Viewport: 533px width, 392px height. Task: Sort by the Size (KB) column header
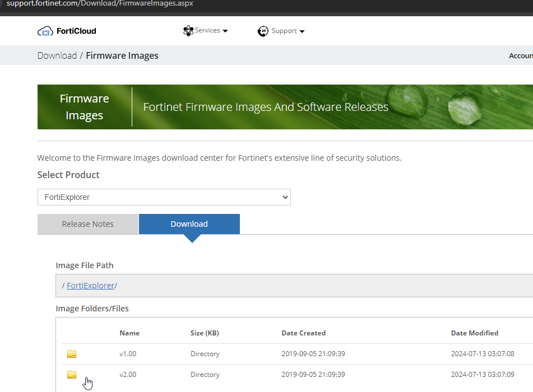[x=205, y=333]
